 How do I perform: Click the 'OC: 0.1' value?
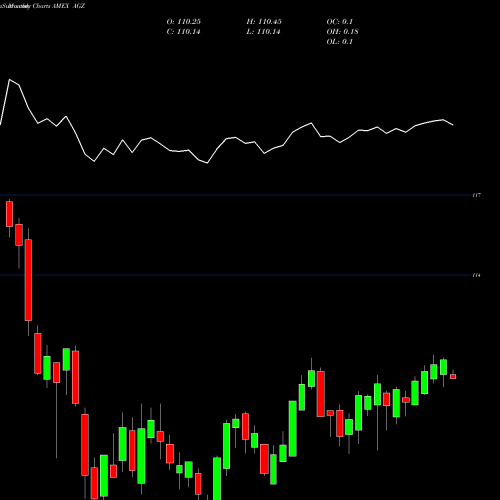[340, 22]
